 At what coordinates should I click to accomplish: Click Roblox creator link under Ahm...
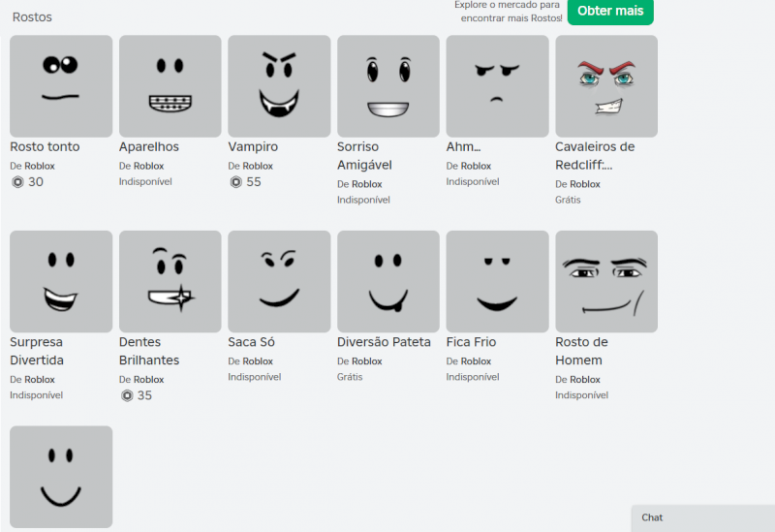(476, 166)
